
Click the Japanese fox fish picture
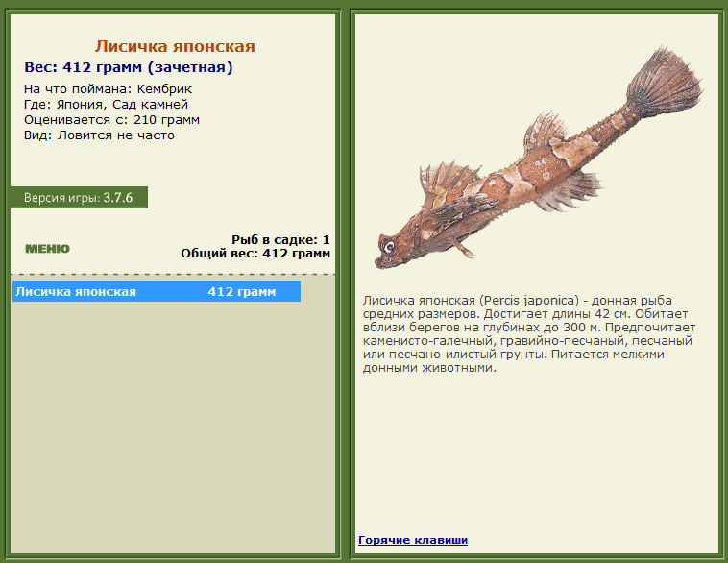coord(539,158)
